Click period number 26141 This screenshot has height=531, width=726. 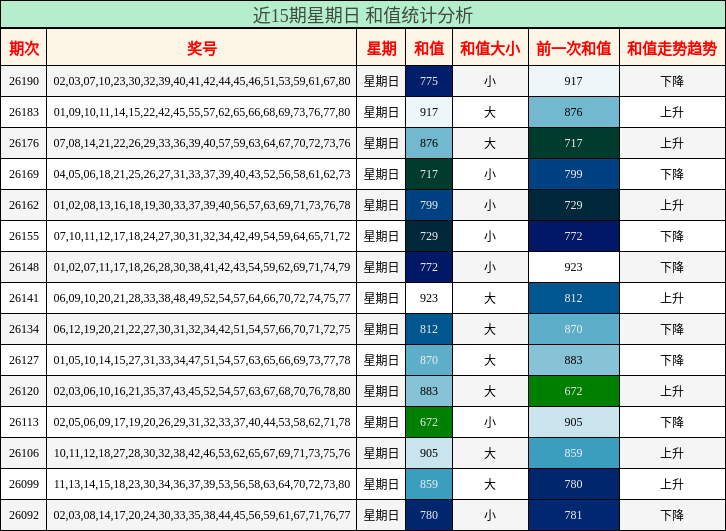tap(24, 299)
